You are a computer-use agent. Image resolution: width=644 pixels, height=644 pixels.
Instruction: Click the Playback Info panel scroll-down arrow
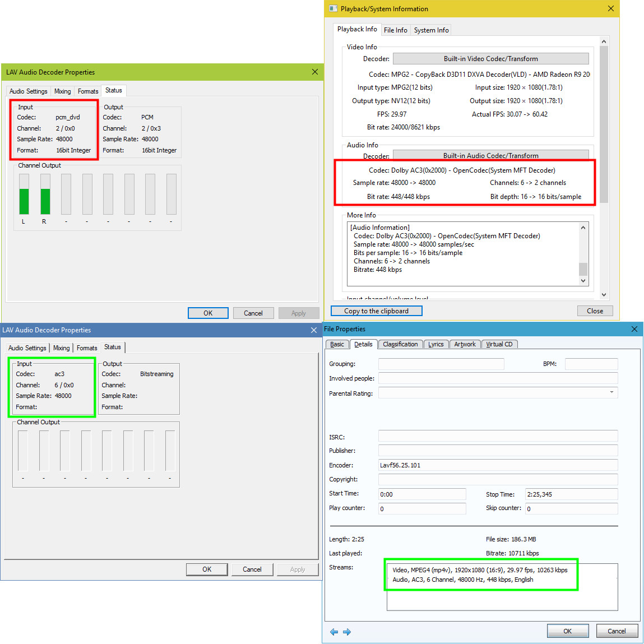[x=604, y=295]
